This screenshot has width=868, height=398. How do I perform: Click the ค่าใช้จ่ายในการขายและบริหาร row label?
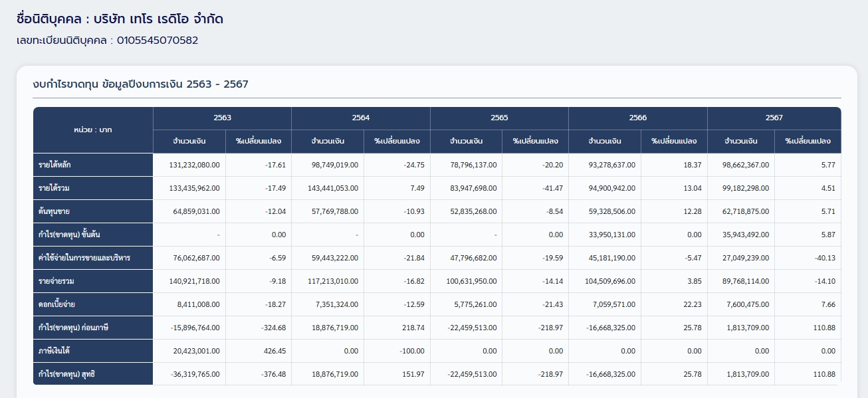(84, 258)
